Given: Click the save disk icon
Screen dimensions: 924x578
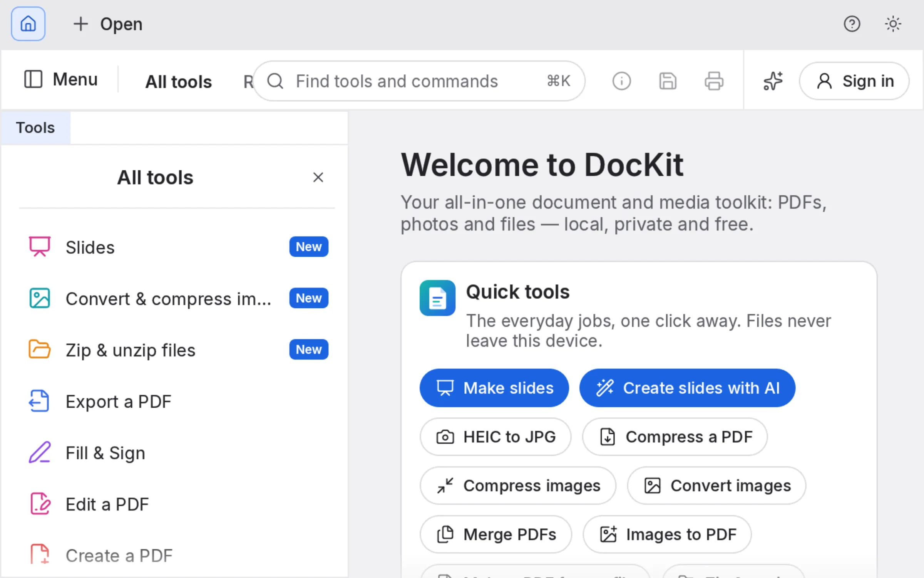Looking at the screenshot, I should click(x=668, y=81).
